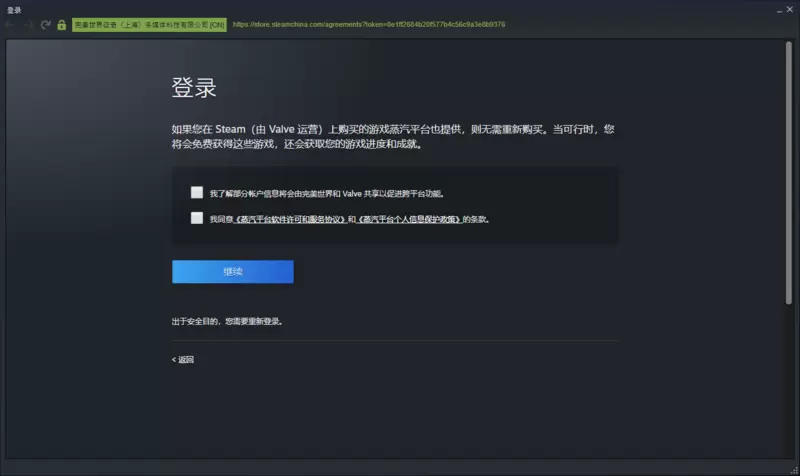The width and height of the screenshot is (800, 476).
Task: Click the 登录 page heading
Action: 194,88
